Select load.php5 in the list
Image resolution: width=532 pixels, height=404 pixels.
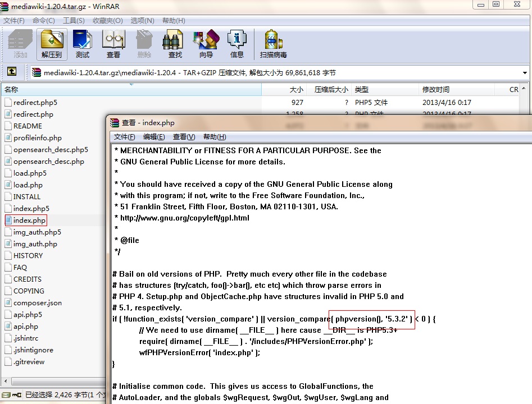30,173
